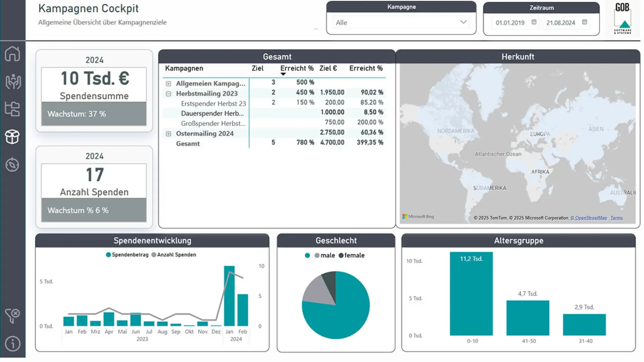Image resolution: width=644 pixels, height=362 pixels.
Task: Open the OpenStreetMap link
Action: pos(589,218)
